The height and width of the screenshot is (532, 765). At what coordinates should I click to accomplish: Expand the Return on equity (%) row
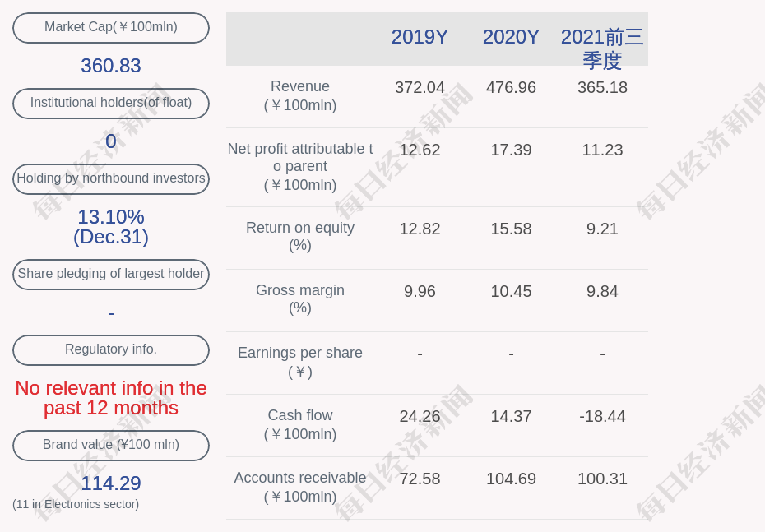coord(299,237)
